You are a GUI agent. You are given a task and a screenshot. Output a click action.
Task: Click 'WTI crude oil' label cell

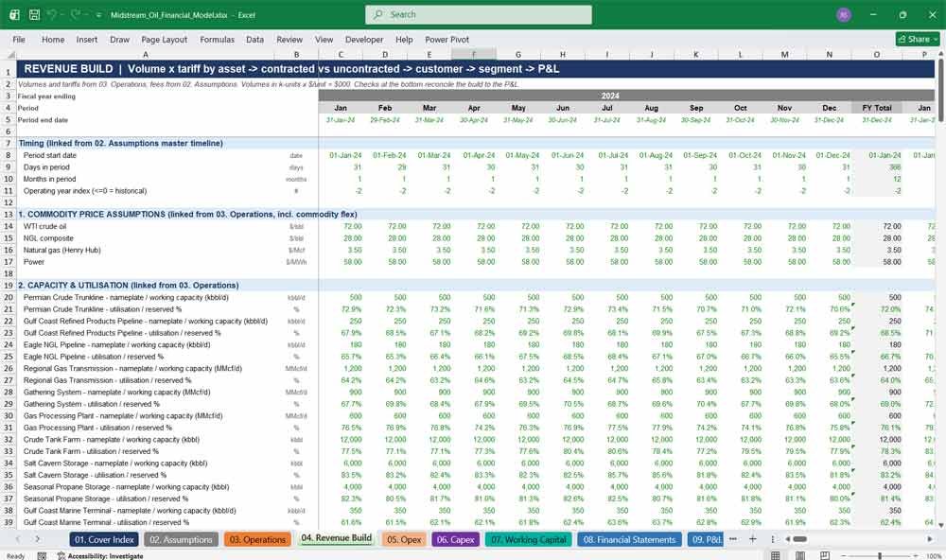[45, 226]
